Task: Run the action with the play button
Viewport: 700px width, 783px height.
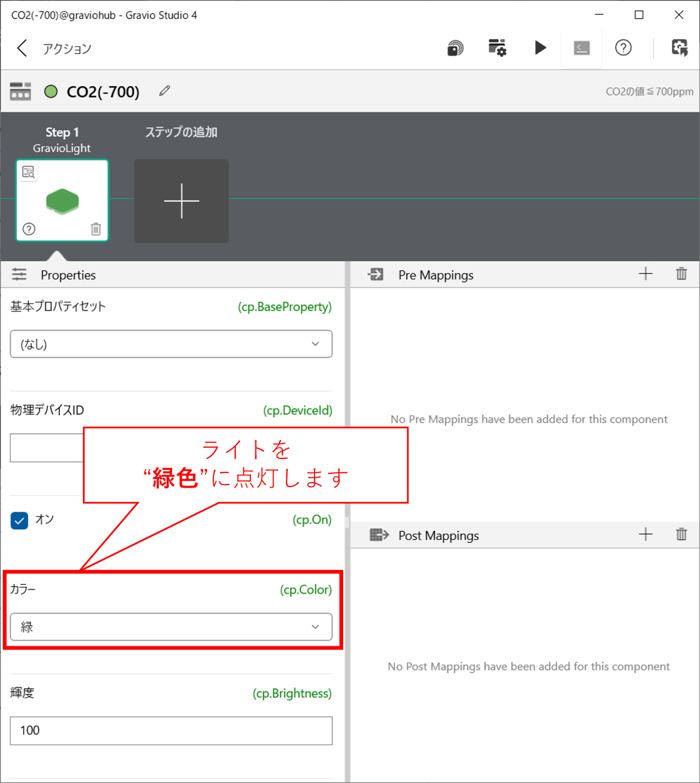Action: point(540,48)
